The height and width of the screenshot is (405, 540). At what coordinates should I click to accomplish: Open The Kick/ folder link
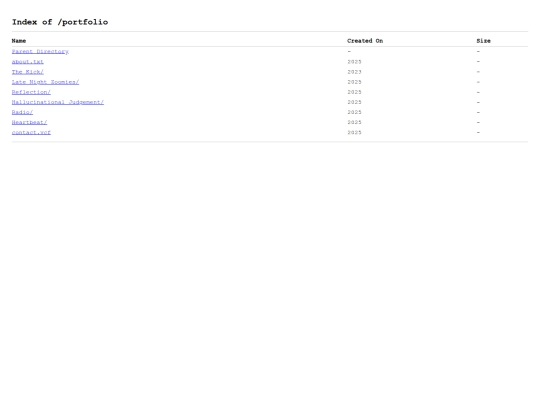[28, 72]
